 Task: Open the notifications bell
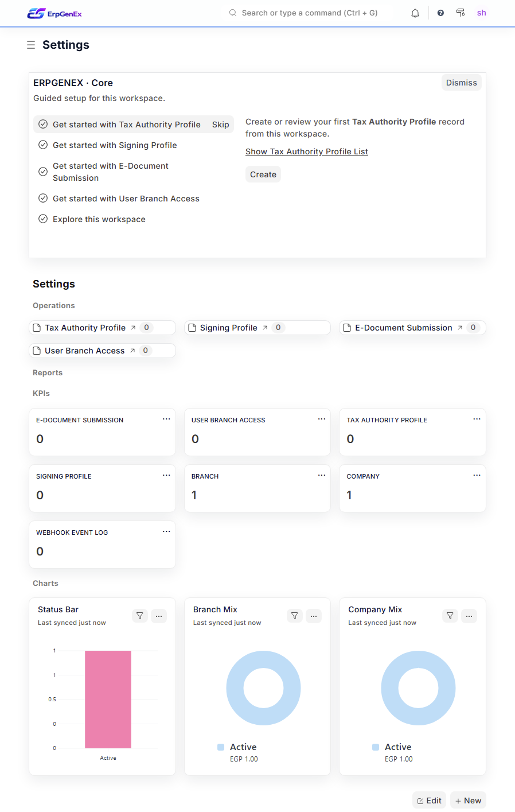coord(415,13)
